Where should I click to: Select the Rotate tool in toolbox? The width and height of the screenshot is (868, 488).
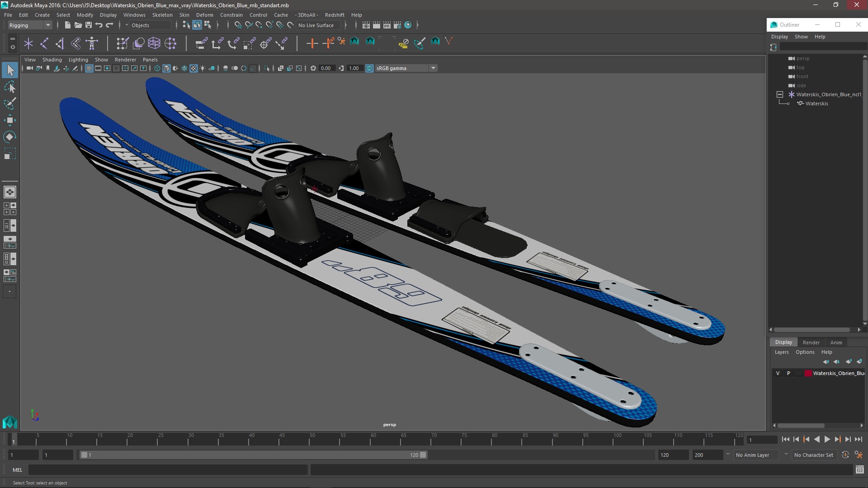pyautogui.click(x=10, y=137)
